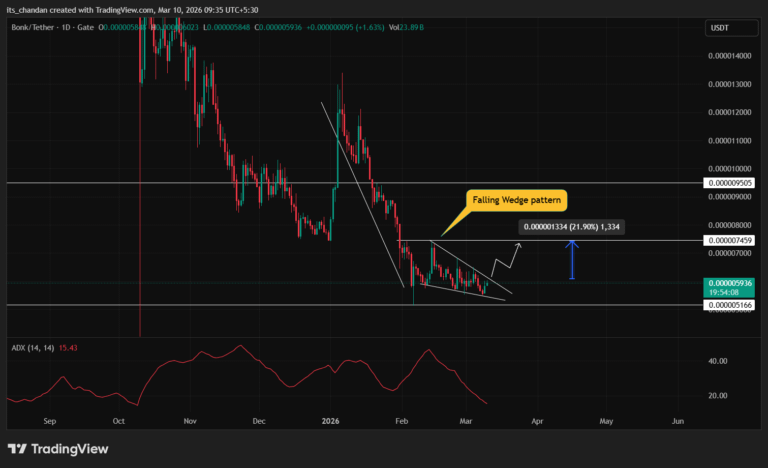This screenshot has width=768, height=468.
Task: Click 0.000012000 on the price scale
Action: [729, 112]
